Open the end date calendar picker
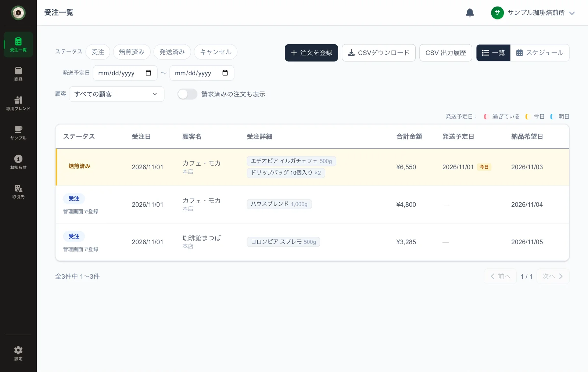Screen dimensions: 588x372 tap(225, 73)
